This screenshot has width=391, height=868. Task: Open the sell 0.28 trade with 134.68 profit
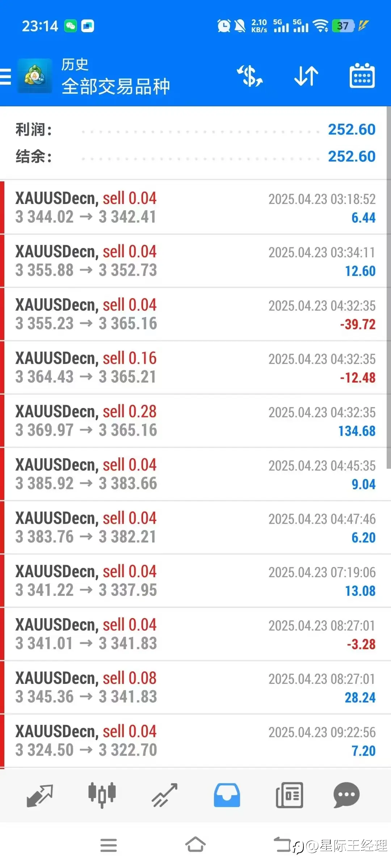click(195, 421)
